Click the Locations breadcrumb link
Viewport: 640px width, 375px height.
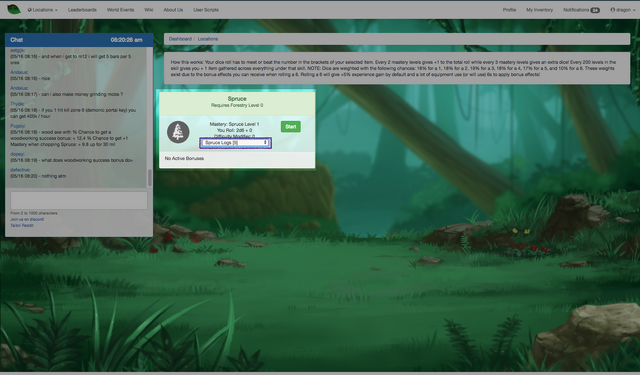tap(208, 39)
